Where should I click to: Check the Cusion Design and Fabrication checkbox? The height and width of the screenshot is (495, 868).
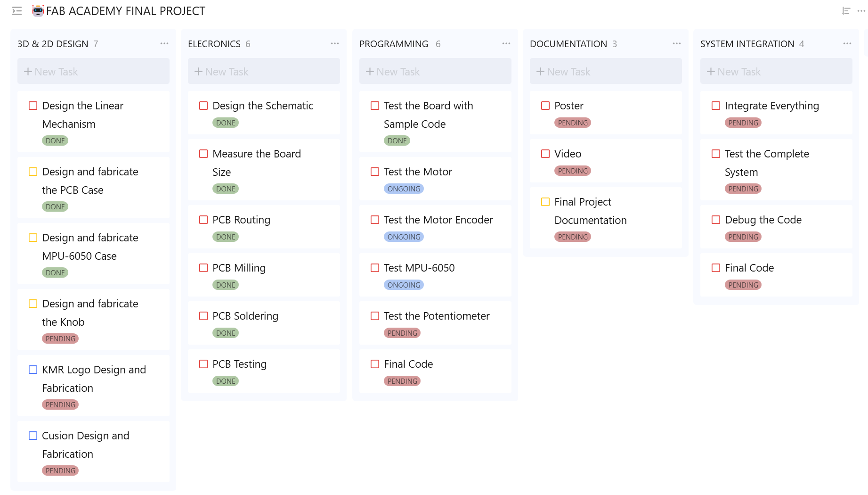point(33,436)
